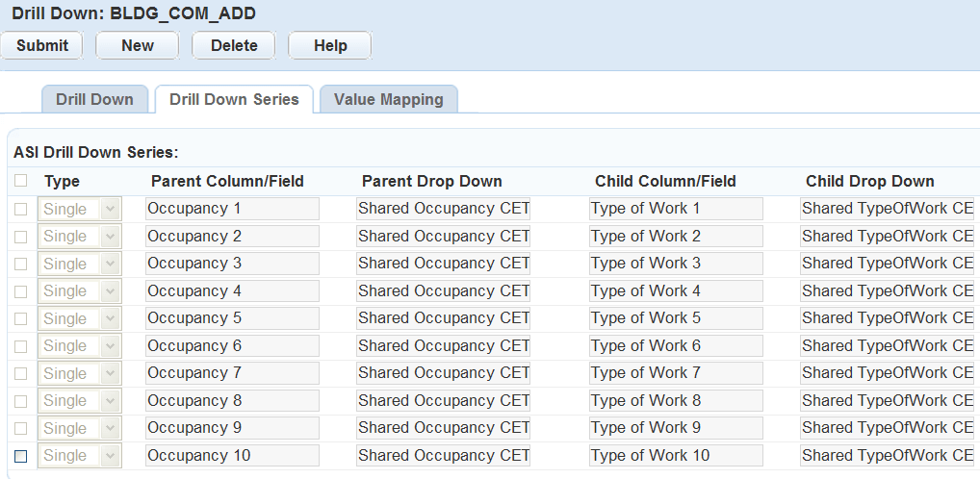Open the Value Mapping tab
The width and height of the screenshot is (980, 479).
click(388, 99)
